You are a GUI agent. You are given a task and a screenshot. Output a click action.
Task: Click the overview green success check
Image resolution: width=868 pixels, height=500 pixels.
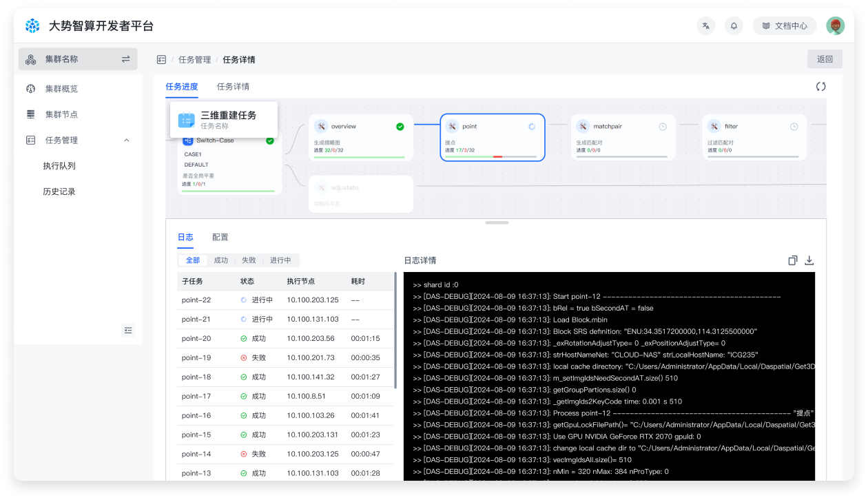[400, 127]
